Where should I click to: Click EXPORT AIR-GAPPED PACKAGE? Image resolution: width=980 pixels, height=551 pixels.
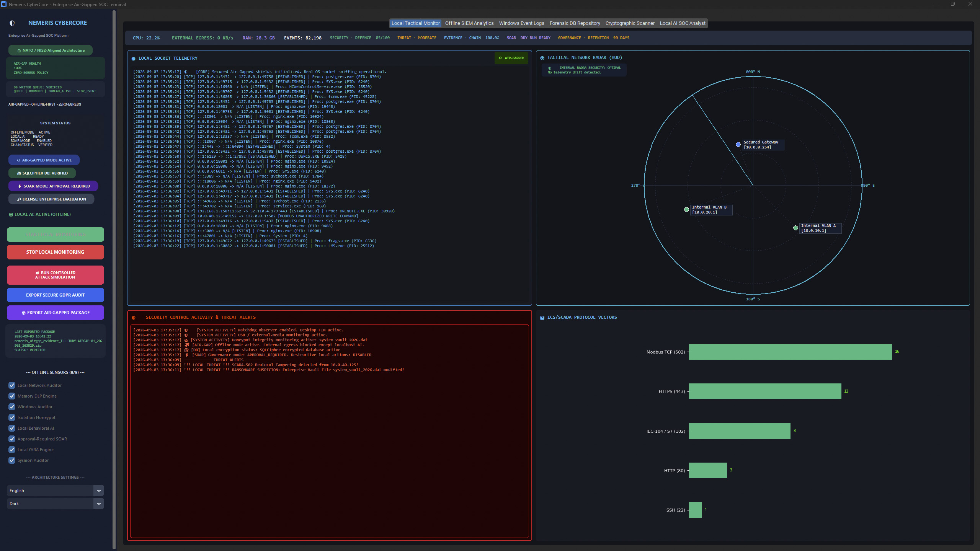tap(56, 313)
